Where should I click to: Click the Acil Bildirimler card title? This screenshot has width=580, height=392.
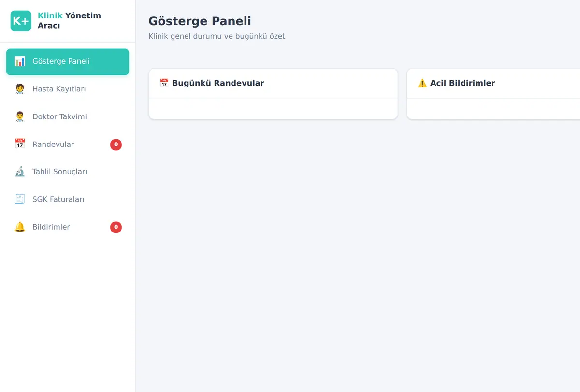click(463, 83)
